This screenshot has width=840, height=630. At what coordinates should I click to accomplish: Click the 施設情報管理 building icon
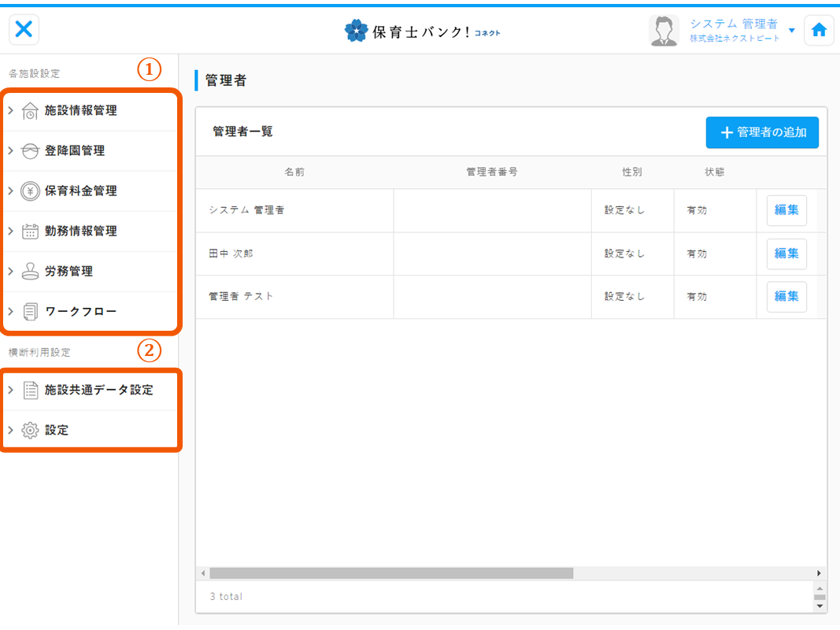[30, 111]
